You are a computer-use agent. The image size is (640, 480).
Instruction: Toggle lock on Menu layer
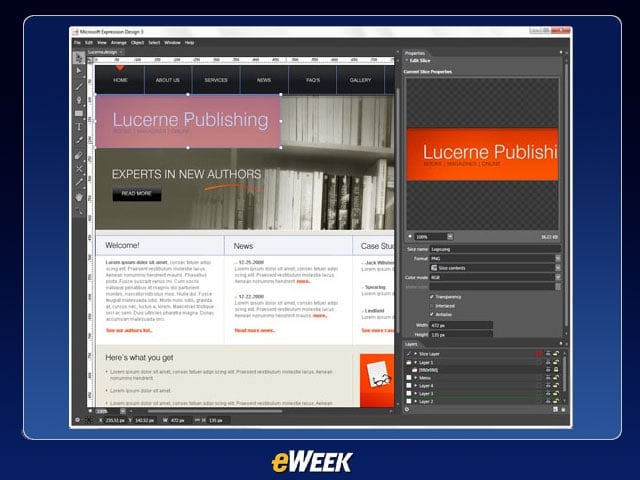pos(556,378)
